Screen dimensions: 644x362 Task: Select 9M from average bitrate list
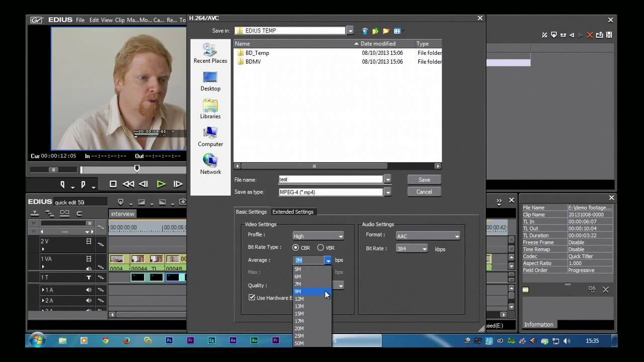coord(312,291)
